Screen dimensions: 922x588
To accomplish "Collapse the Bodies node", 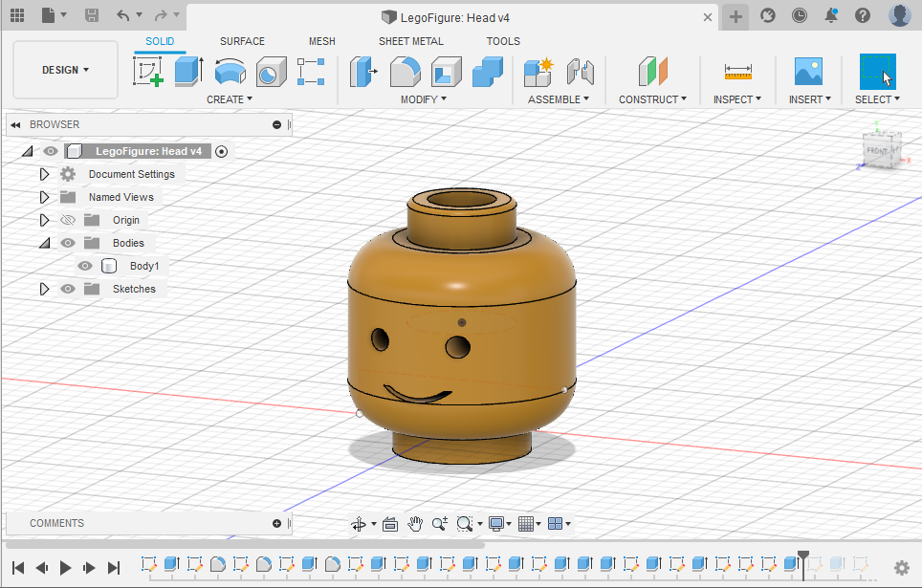I will (45, 243).
